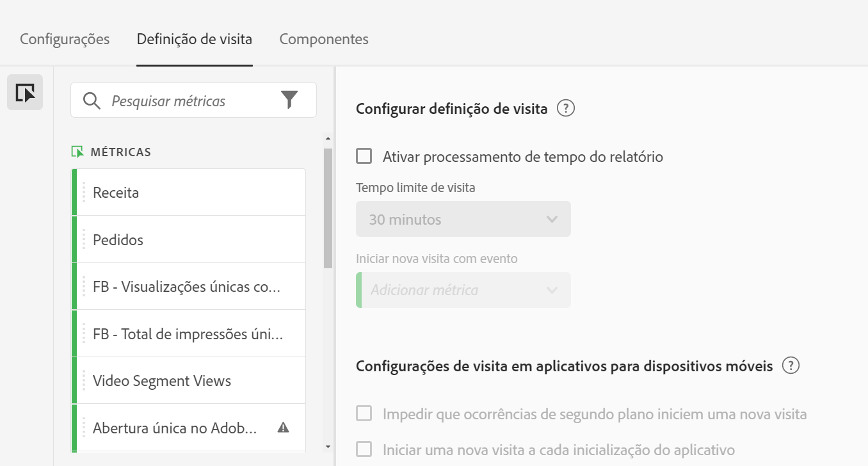Click drag handle of Pedidos metric
The width and height of the screenshot is (868, 466).
84,240
